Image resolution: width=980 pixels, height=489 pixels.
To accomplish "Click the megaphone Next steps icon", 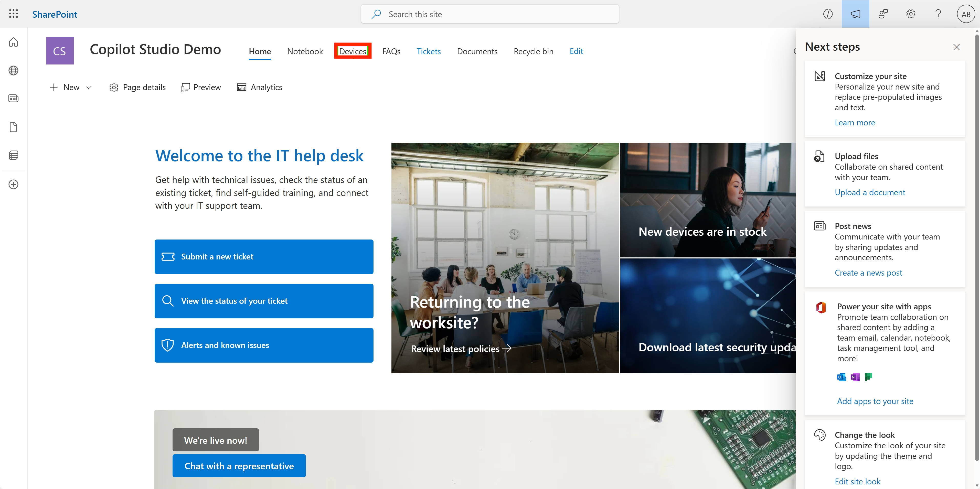I will (855, 14).
